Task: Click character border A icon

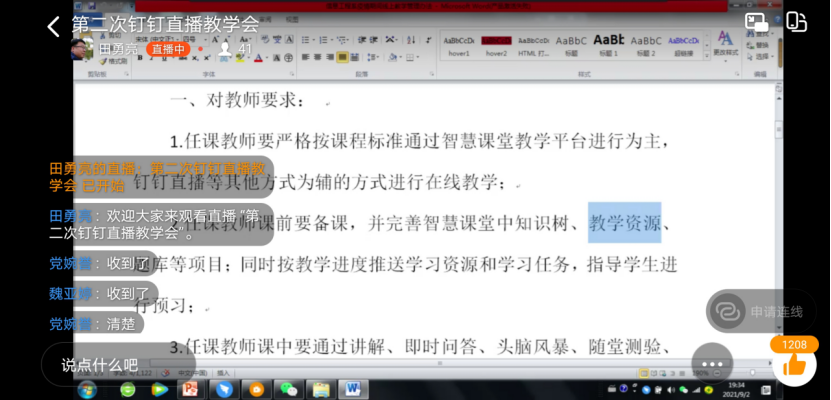Action: point(289,40)
